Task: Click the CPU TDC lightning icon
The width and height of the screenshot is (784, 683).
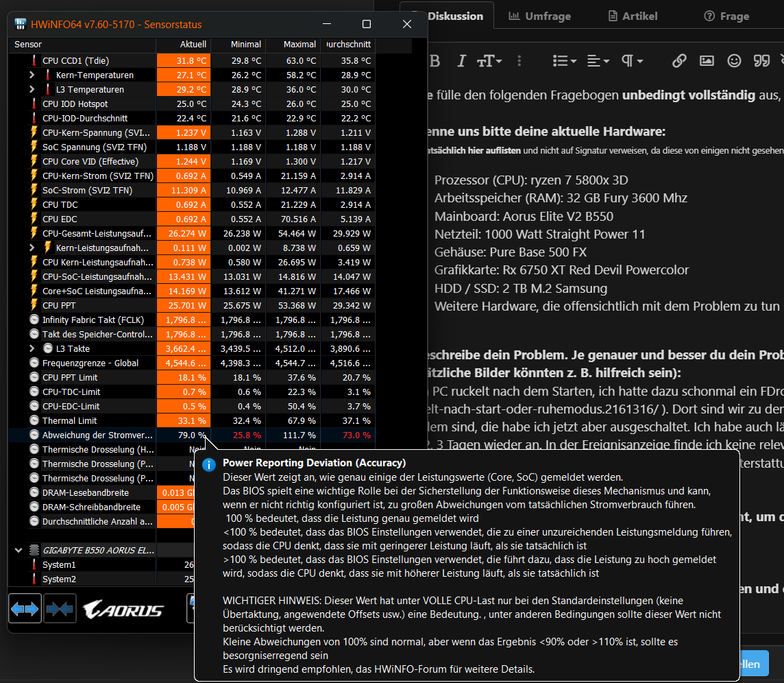Action: pyautogui.click(x=34, y=204)
